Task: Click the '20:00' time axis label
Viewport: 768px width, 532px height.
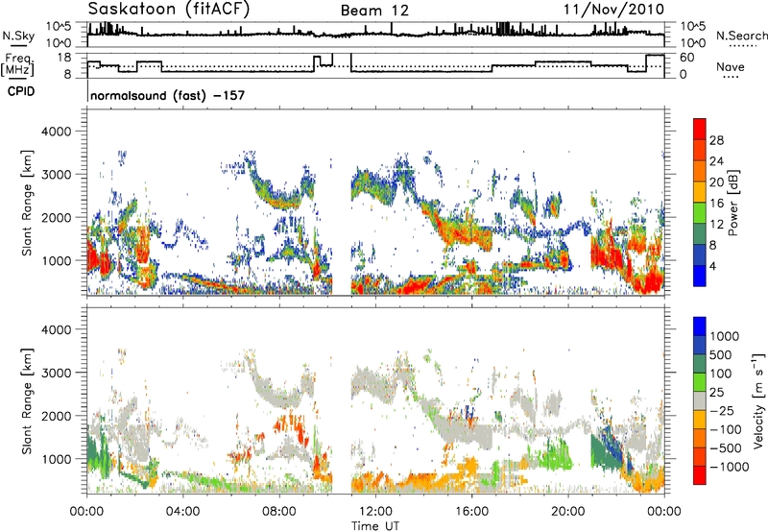Action: pos(568,512)
